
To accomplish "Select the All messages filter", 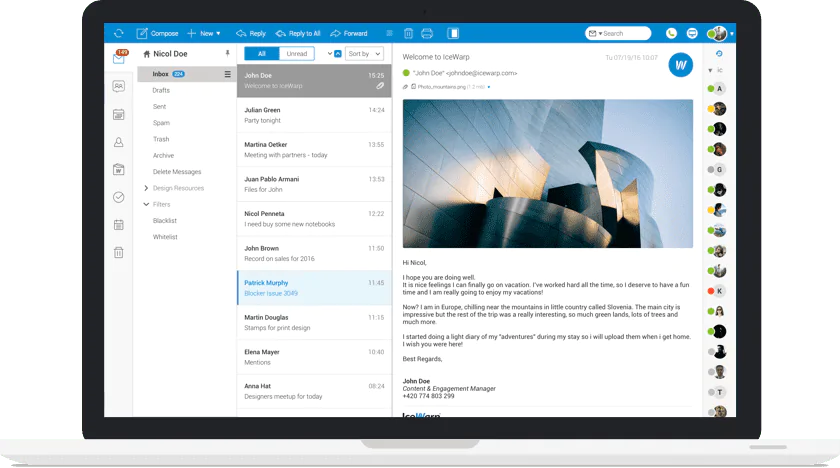I will tap(262, 53).
